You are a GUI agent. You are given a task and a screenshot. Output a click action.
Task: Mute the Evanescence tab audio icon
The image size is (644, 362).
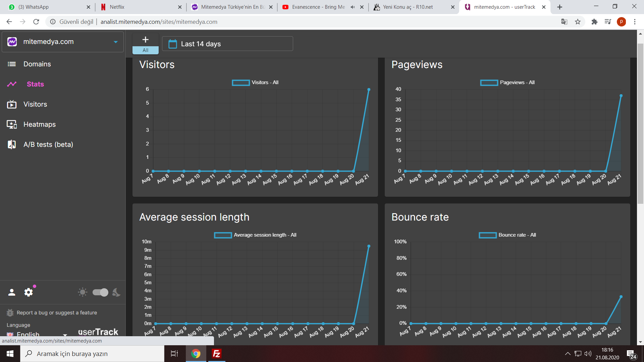(x=353, y=7)
